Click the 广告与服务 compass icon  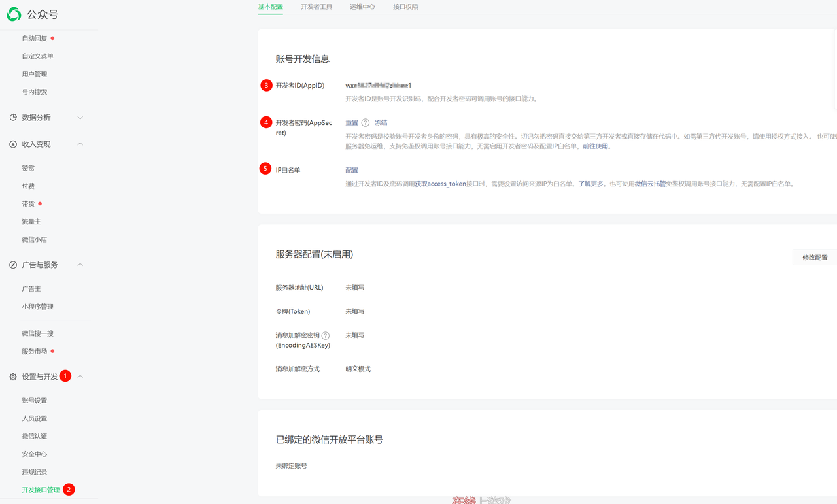13,265
